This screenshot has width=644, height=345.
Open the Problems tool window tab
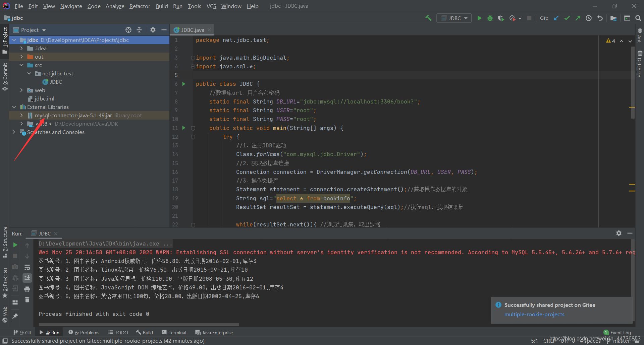(x=84, y=333)
